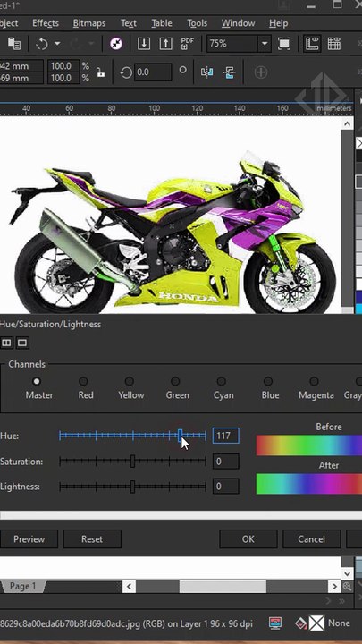Screen dimensions: 362x644
Task: Click the Preview button
Action: tap(29, 538)
